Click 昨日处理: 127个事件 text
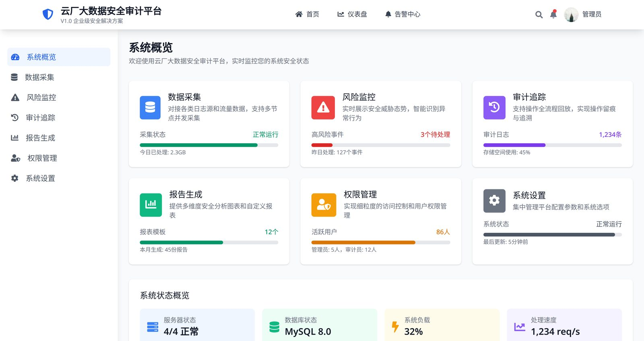Viewport: 644px width, 341px height. coord(337,152)
